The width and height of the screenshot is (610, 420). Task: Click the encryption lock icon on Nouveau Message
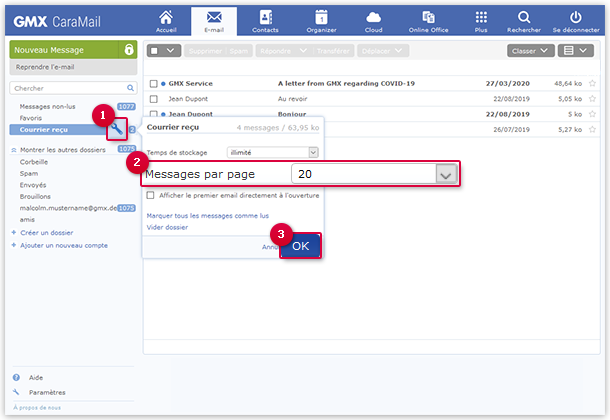pyautogui.click(x=129, y=50)
